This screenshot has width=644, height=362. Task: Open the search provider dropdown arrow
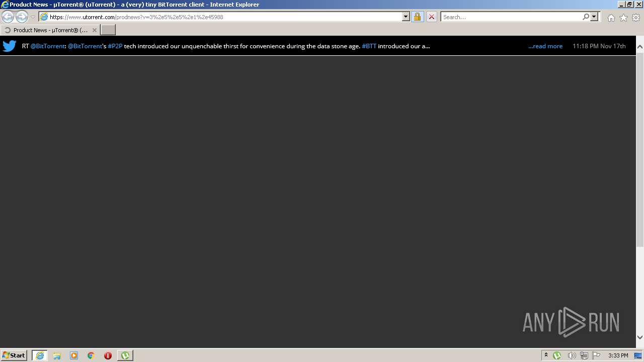[594, 17]
